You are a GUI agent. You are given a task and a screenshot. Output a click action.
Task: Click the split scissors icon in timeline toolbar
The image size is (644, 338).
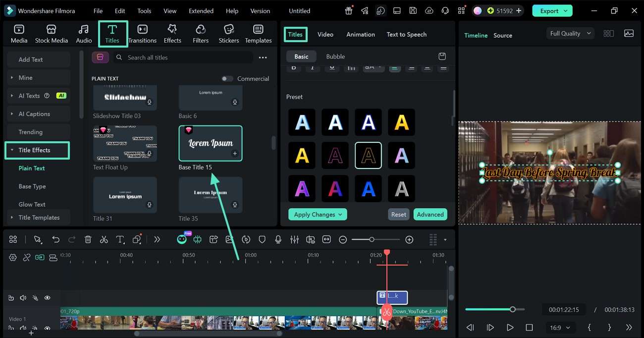point(104,239)
